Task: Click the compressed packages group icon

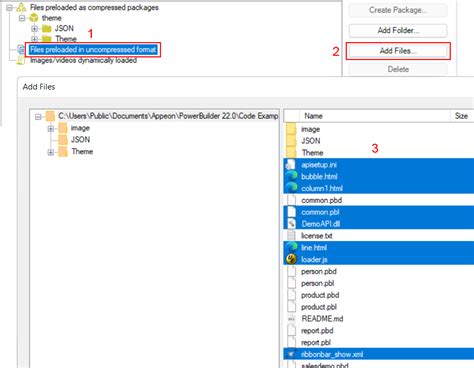Action: pos(21,7)
